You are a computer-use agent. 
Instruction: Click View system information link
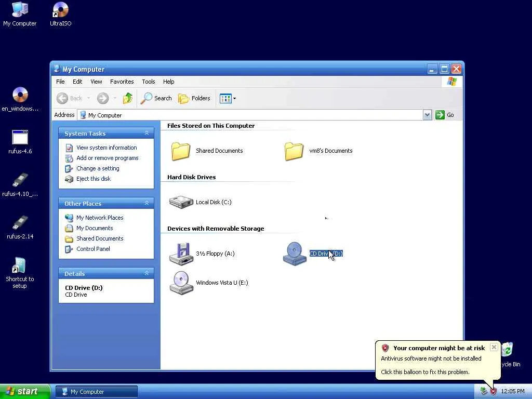click(107, 148)
